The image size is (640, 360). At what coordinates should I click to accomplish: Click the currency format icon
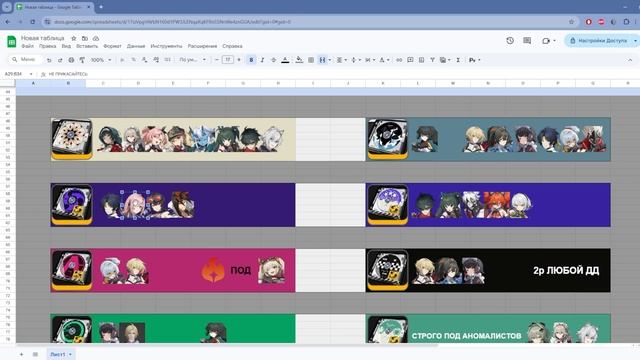(x=122, y=60)
